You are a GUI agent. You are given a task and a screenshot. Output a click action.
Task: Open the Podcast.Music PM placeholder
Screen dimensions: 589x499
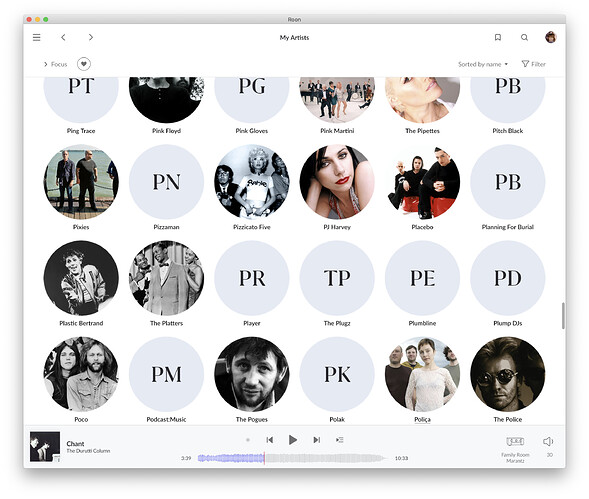point(166,374)
